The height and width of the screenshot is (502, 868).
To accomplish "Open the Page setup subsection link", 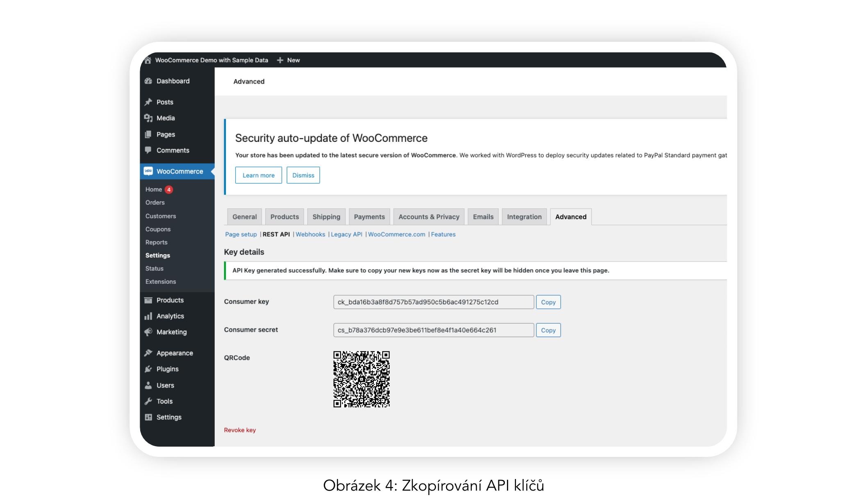I will (241, 235).
